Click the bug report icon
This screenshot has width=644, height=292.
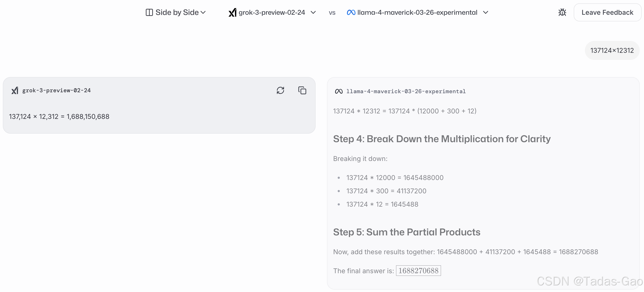(x=562, y=12)
